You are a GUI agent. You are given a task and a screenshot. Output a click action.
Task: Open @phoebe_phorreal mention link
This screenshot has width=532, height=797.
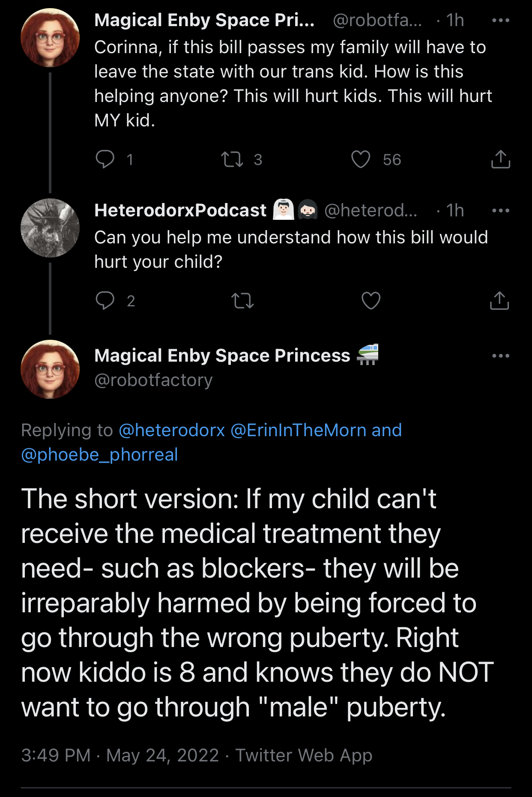pos(99,455)
